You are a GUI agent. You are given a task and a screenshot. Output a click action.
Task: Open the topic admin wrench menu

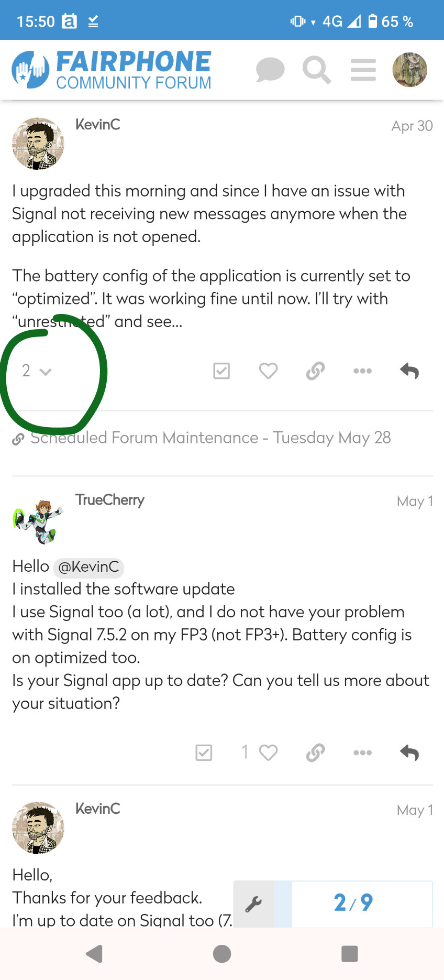(x=253, y=903)
